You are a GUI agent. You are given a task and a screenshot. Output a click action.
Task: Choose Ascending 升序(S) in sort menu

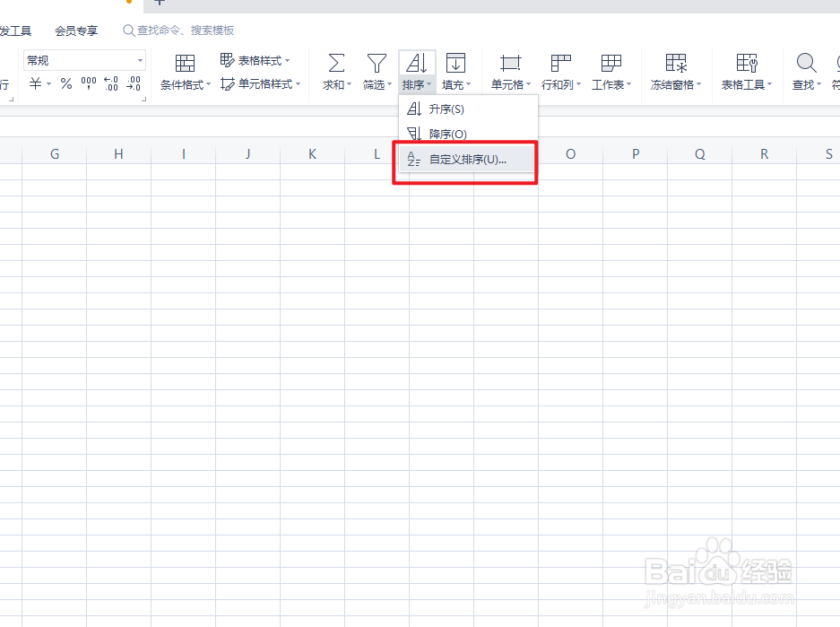click(x=468, y=109)
